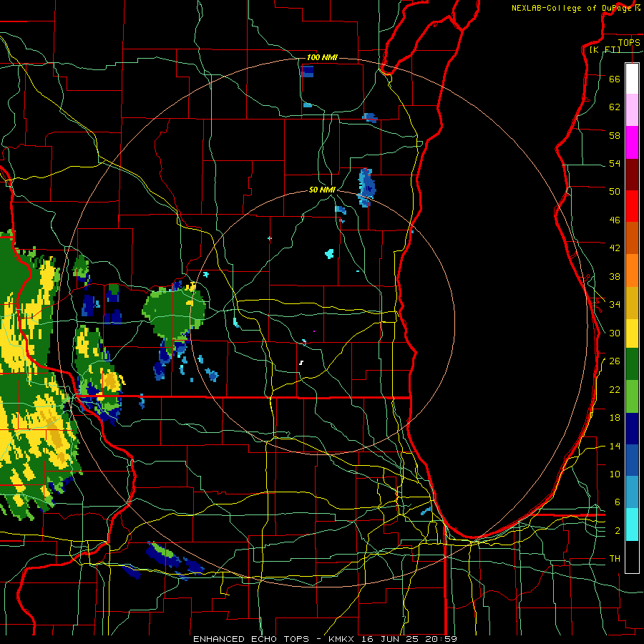Click the '26' legend value
Screen dimensions: 644x644
pos(615,361)
